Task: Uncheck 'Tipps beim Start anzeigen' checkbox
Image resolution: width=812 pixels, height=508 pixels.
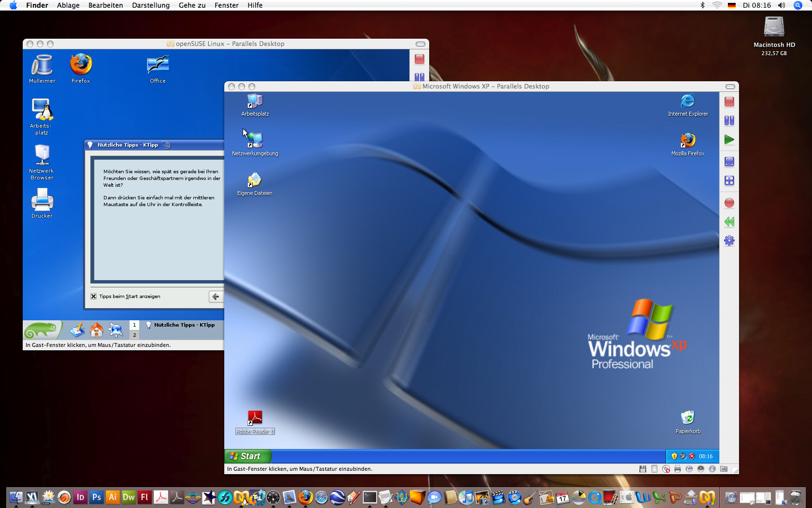Action: coord(94,297)
